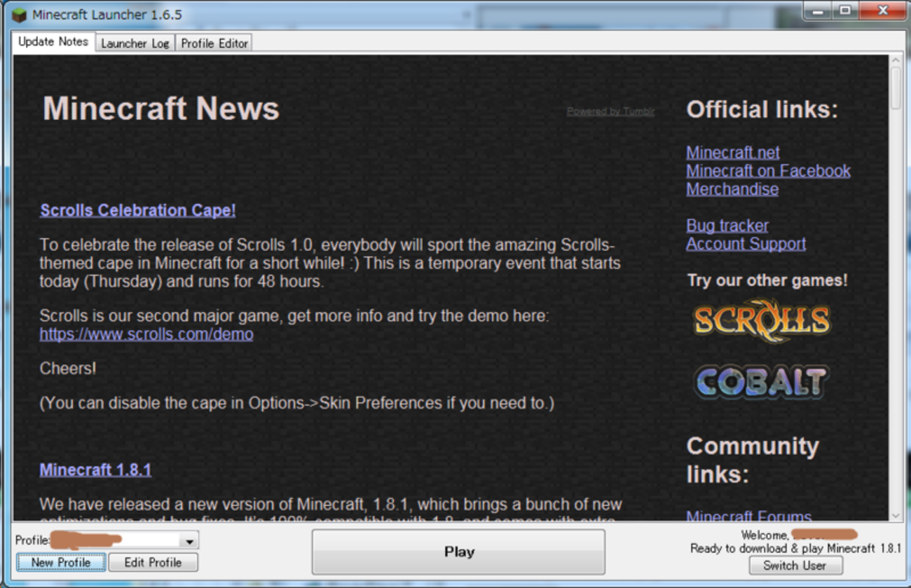Open the Cobalt game logo link
911x588 pixels.
(x=762, y=382)
